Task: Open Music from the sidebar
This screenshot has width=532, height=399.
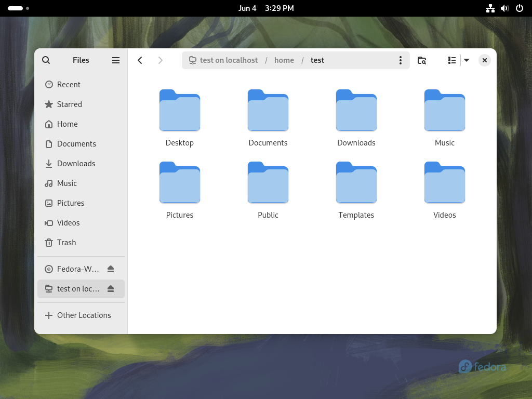Action: (x=81, y=183)
